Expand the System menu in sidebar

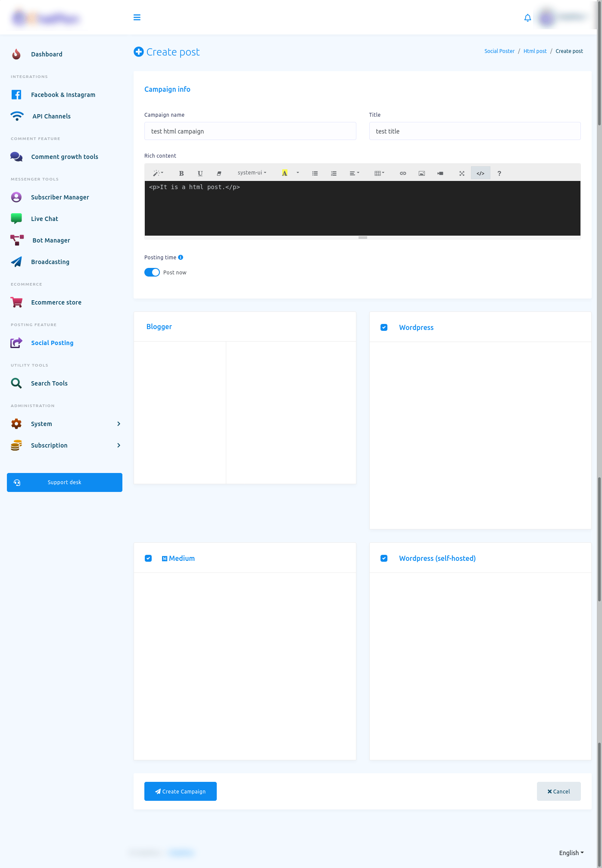point(65,424)
